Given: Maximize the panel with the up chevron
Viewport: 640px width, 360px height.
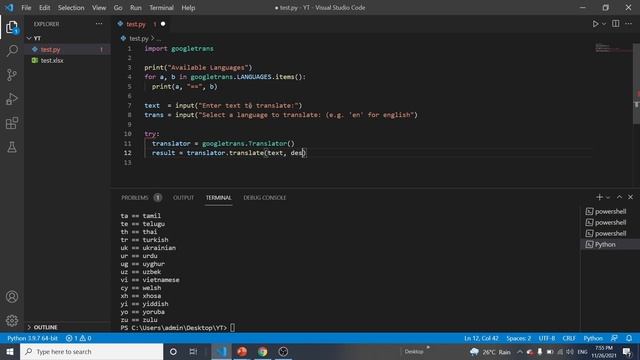Looking at the screenshot, I should 619,197.
